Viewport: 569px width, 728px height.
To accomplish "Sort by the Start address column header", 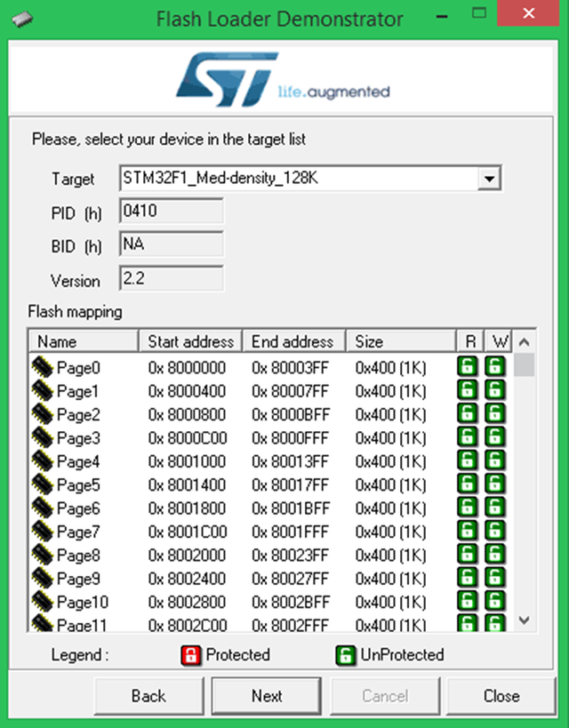I will 190,341.
